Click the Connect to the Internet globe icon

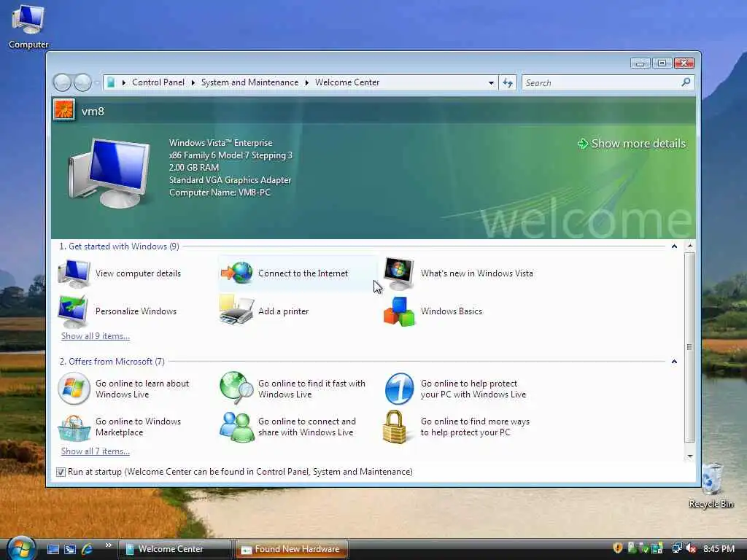[x=237, y=273]
